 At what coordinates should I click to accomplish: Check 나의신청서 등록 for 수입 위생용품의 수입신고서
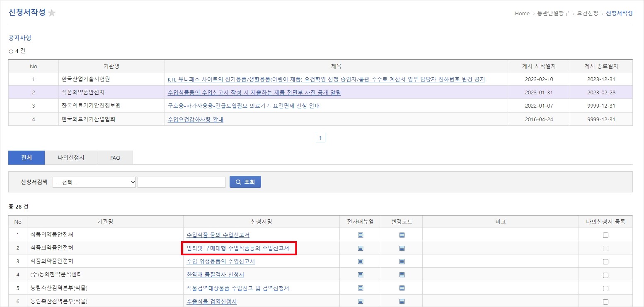[x=605, y=261]
